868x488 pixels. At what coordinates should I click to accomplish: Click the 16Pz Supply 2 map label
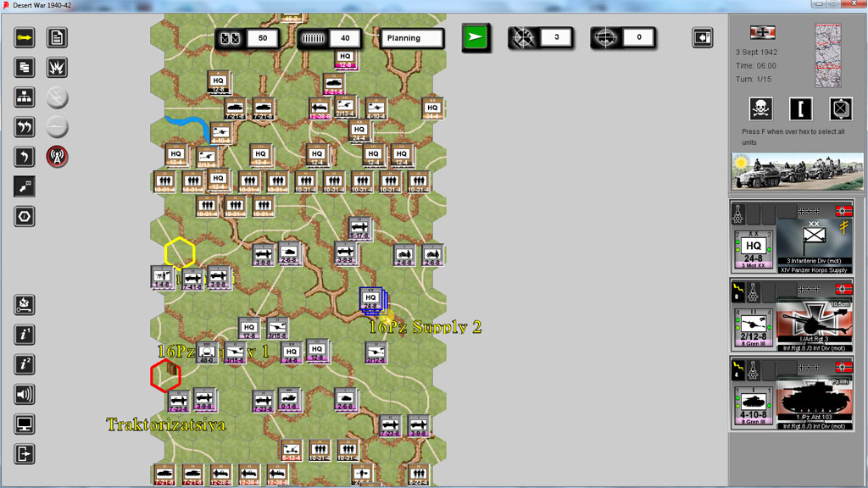(x=426, y=327)
